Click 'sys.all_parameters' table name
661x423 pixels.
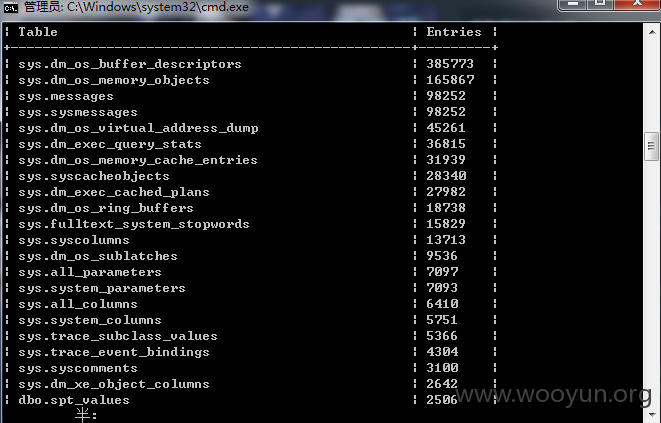point(90,272)
